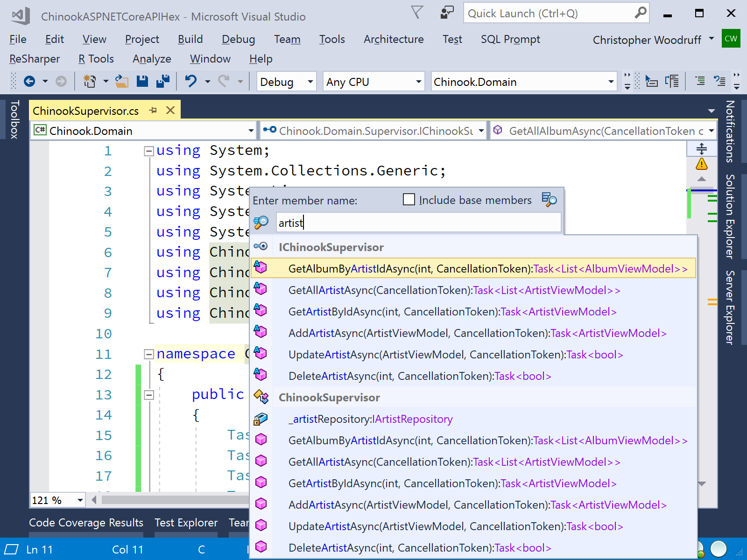Screen dimensions: 747x560
Task: Click the IChinookSupervisor interface icon
Action: click(x=261, y=246)
